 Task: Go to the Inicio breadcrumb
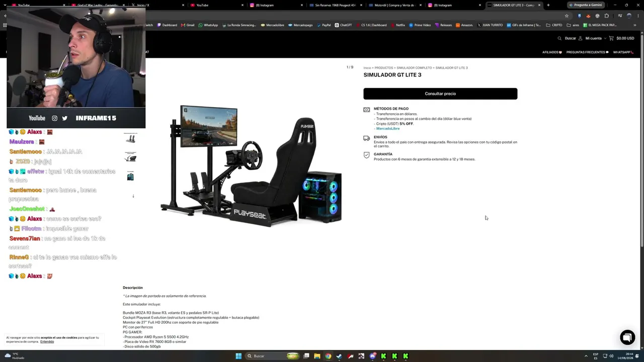(367, 68)
